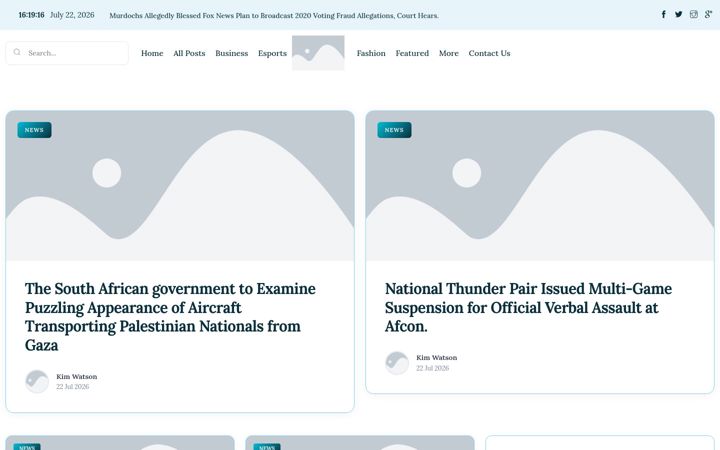Open author Kim Watson under Afcon article

(x=437, y=358)
